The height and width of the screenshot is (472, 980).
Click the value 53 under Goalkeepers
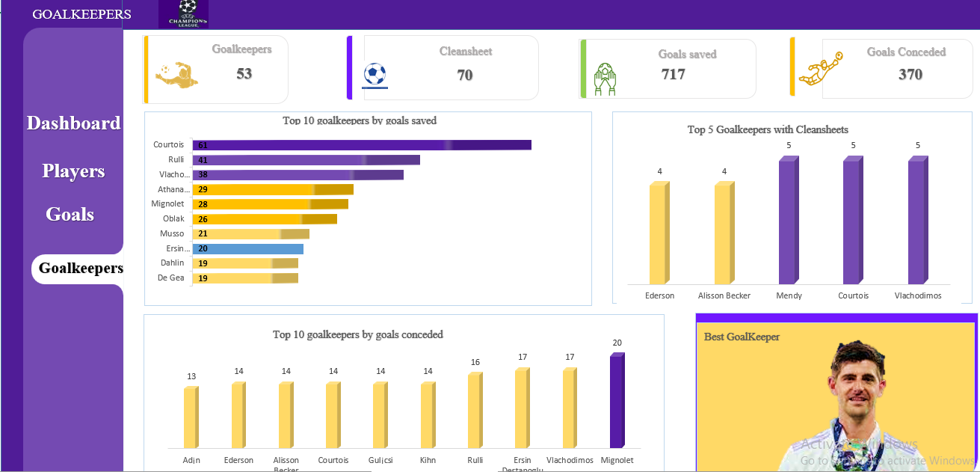coord(244,73)
